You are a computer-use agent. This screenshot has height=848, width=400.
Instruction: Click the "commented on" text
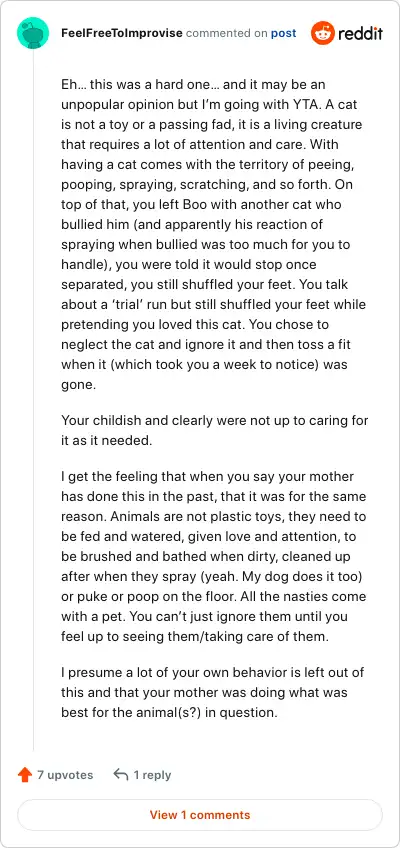tap(226, 33)
